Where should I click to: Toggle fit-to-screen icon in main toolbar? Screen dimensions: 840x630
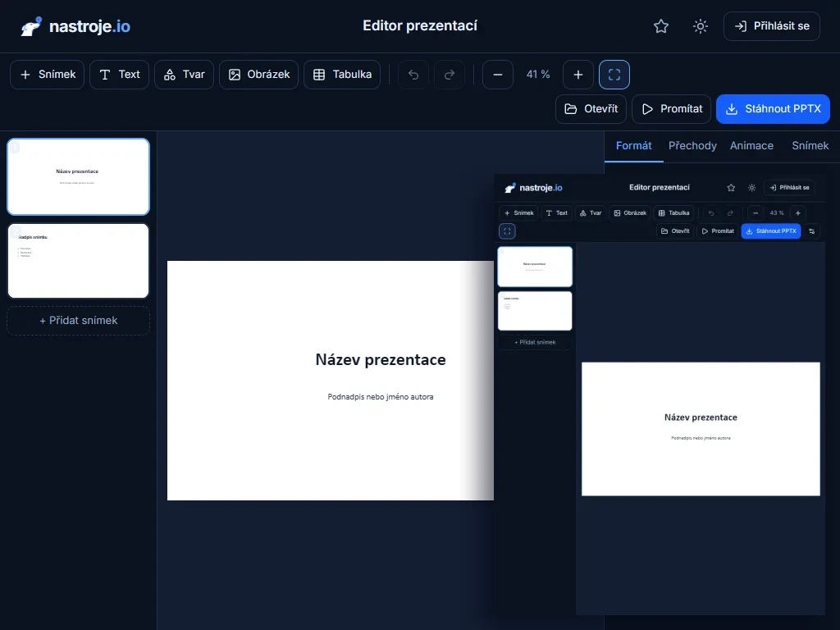coord(614,75)
